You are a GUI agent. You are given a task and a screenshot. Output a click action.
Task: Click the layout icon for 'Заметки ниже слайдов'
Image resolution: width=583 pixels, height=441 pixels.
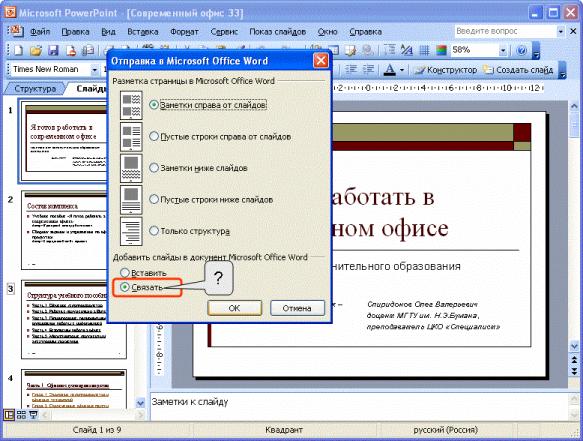[x=131, y=168]
